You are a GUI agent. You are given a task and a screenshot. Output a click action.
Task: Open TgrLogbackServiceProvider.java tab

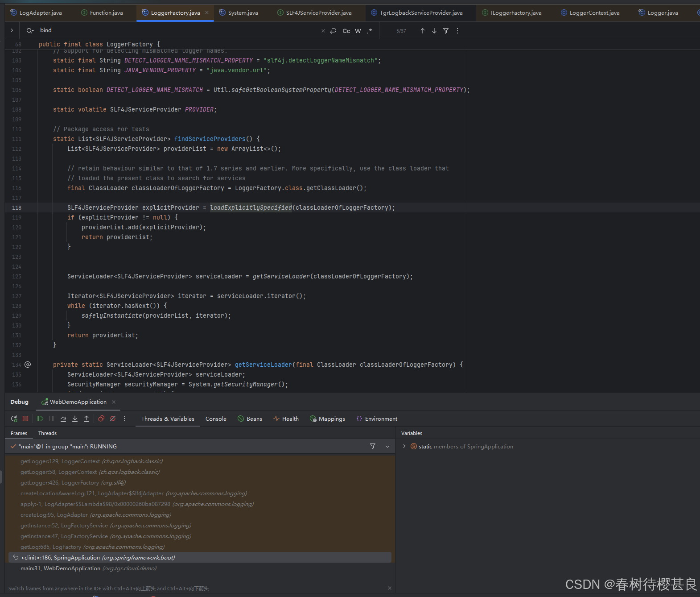[417, 13]
